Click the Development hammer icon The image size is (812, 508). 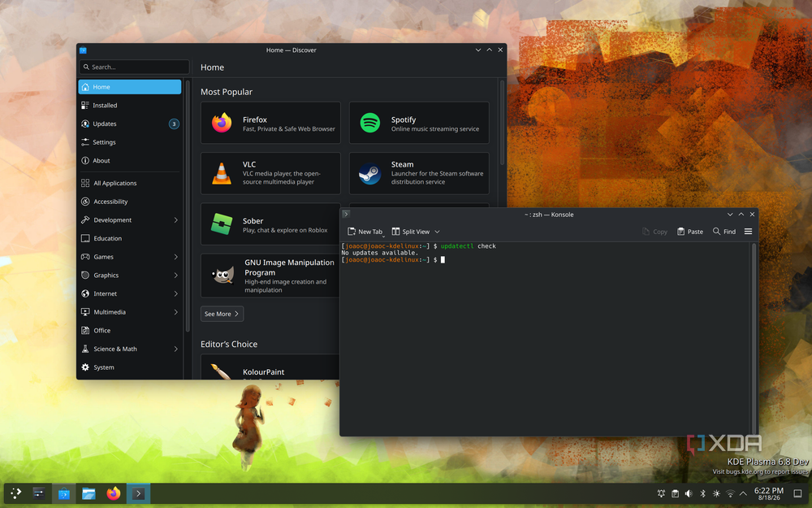[x=85, y=219]
